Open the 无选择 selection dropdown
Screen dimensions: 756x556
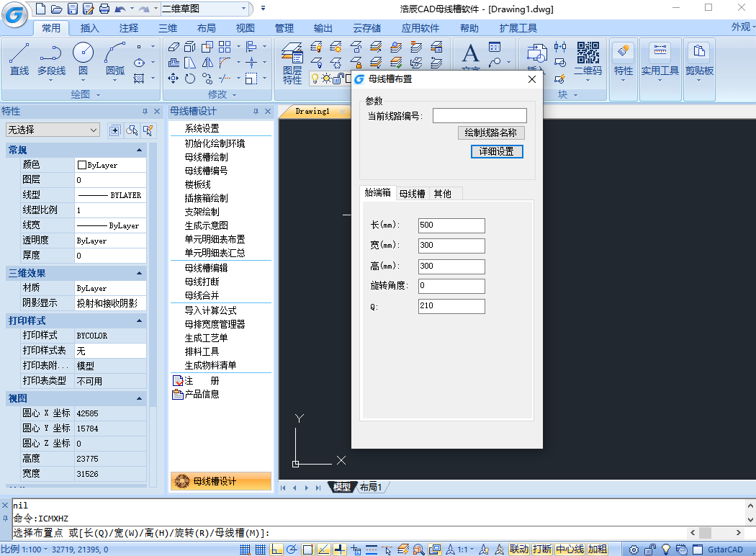coord(53,130)
